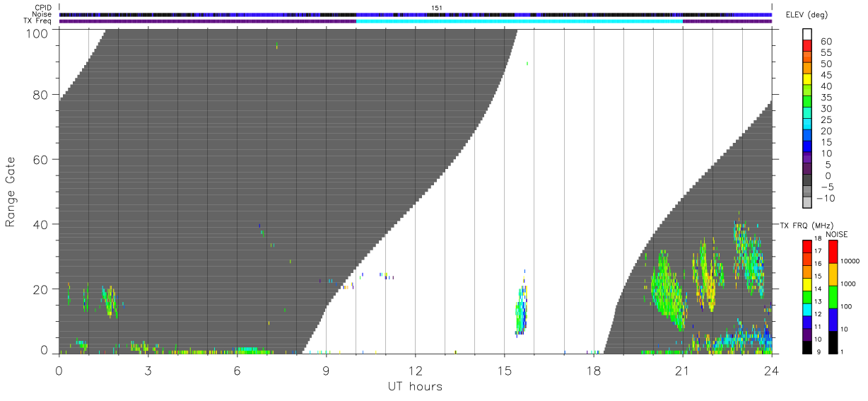Click the 60 tick label on Range Gate axis
The image size is (868, 401).
(x=42, y=159)
